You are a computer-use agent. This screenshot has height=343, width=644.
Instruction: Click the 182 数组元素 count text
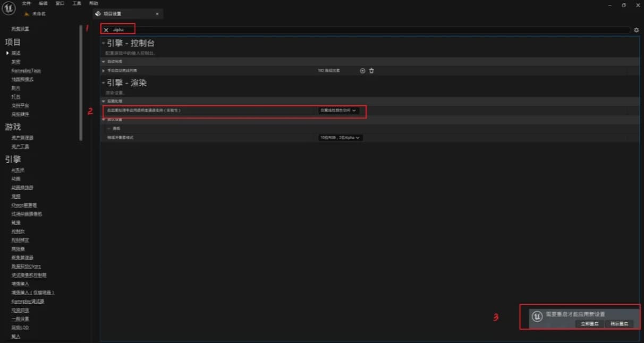coord(329,71)
